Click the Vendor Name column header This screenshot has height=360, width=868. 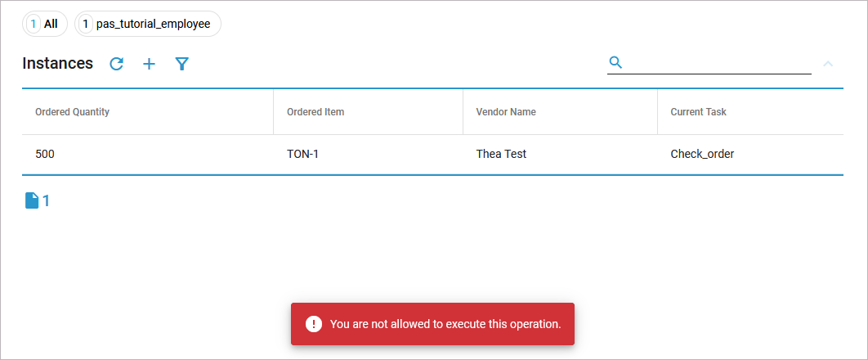click(x=506, y=112)
